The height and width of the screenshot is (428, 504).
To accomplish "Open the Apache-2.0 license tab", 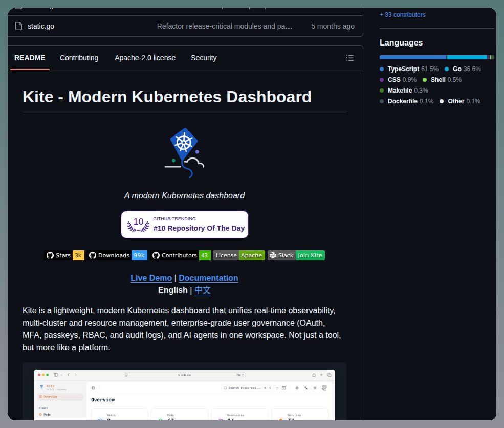I will pos(145,58).
